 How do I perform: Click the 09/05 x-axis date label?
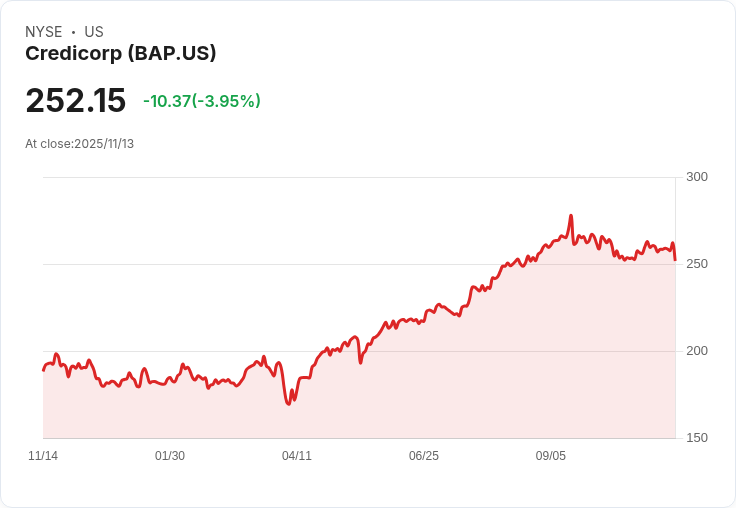tap(551, 456)
